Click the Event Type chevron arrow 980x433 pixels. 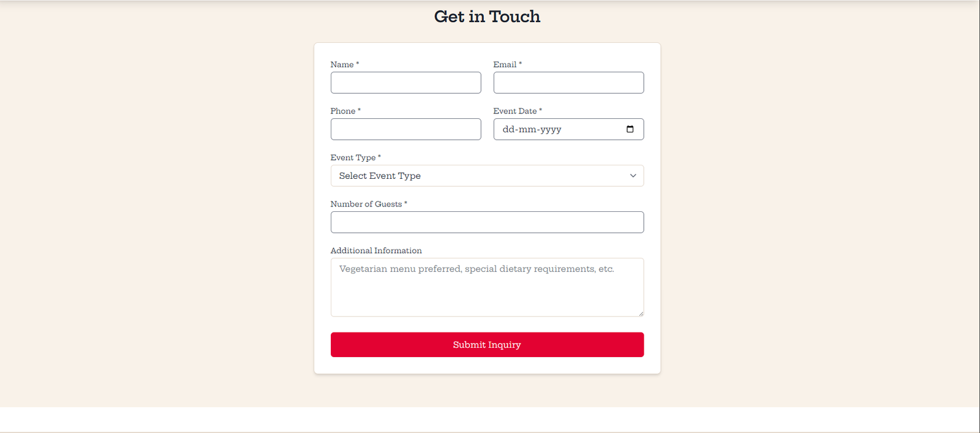[x=633, y=176]
